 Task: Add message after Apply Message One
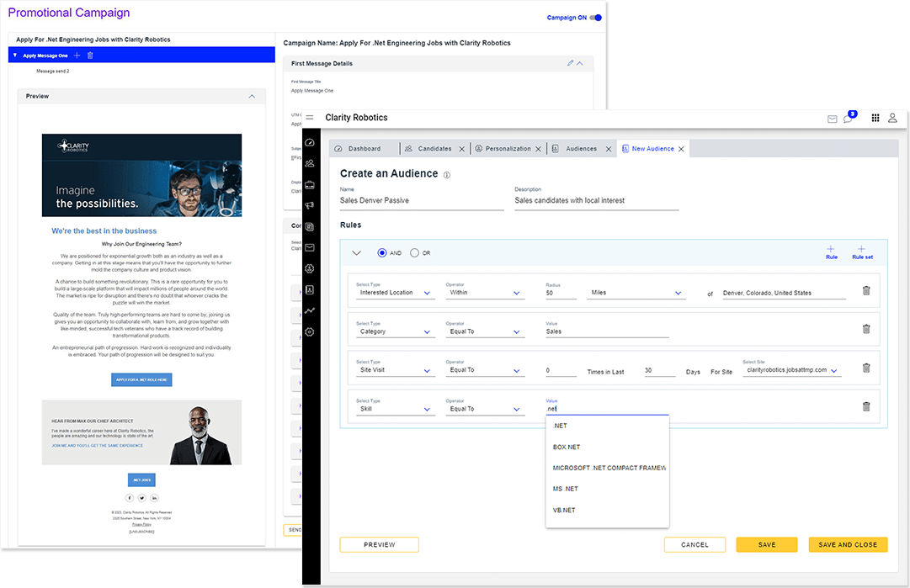tap(77, 55)
